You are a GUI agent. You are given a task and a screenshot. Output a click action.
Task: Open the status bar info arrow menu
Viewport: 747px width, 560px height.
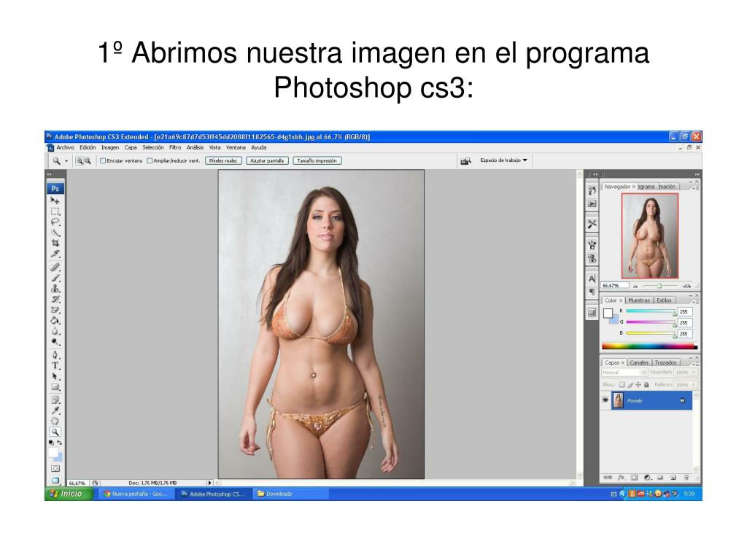coord(209,483)
